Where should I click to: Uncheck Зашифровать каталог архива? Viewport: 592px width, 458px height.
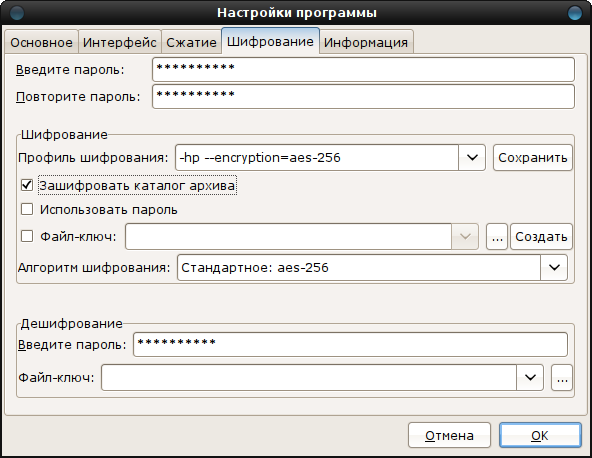point(27,185)
